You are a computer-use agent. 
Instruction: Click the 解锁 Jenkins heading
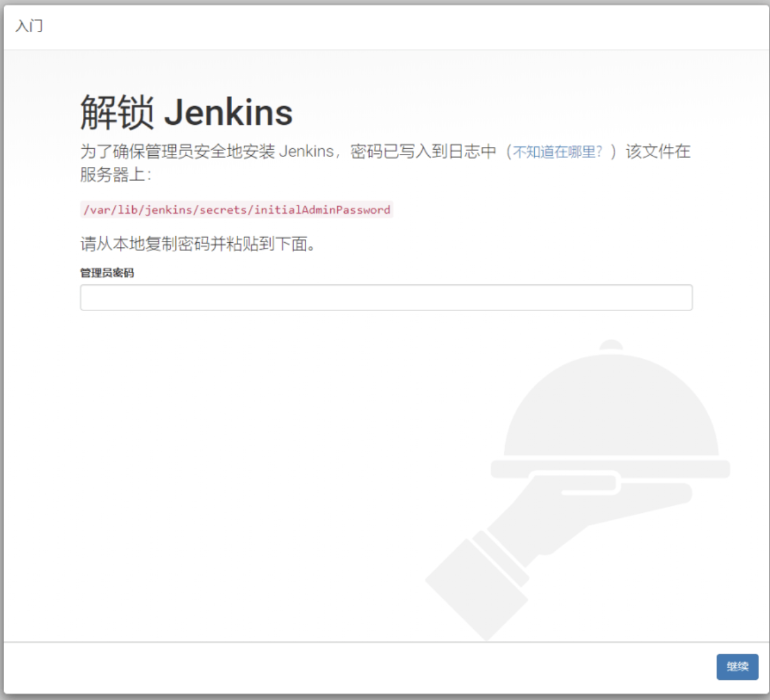click(x=187, y=113)
